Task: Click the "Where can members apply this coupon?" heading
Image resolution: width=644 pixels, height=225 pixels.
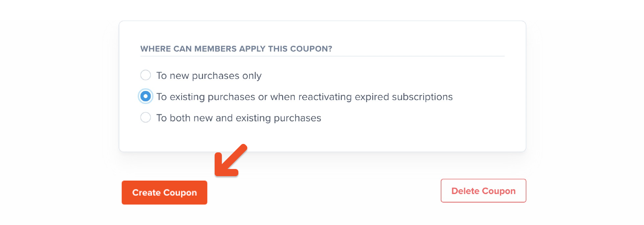Action: pos(236,48)
